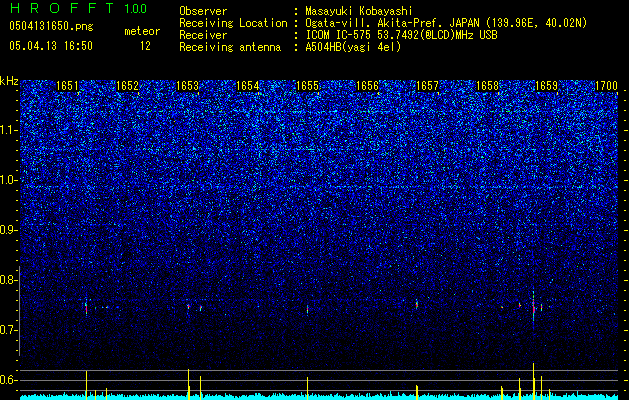Screen dimensions: 629x400
Task: Click the 1654 time axis label
Action: point(248,86)
